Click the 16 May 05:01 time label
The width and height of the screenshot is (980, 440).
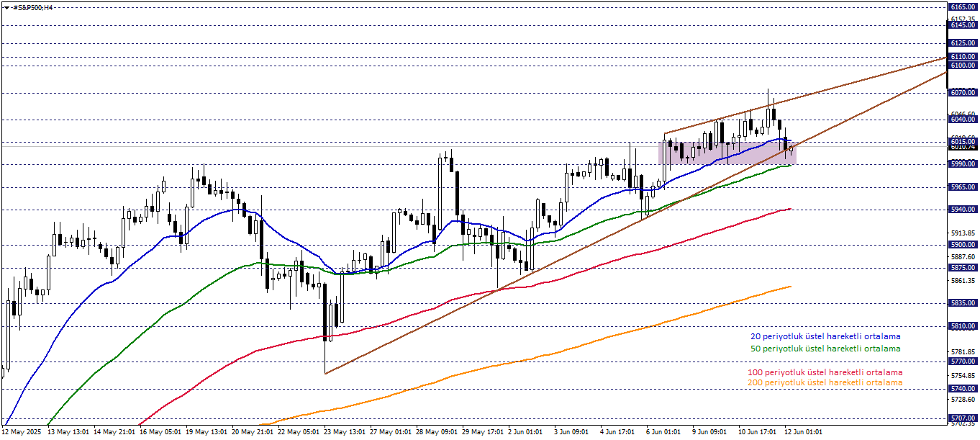pyautogui.click(x=160, y=432)
